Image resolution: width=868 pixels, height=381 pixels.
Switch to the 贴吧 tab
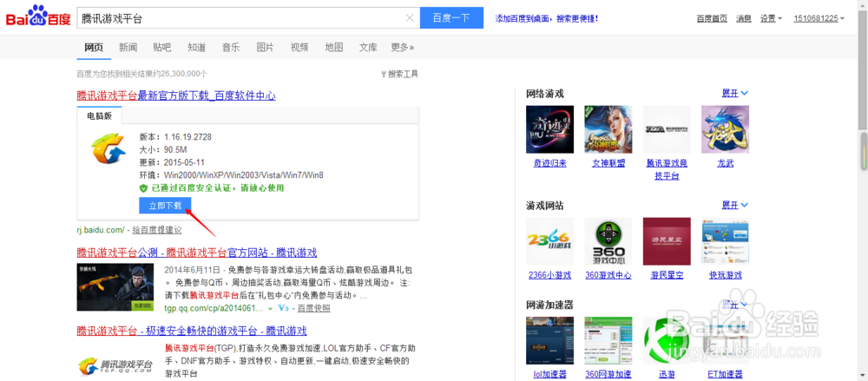tap(162, 47)
